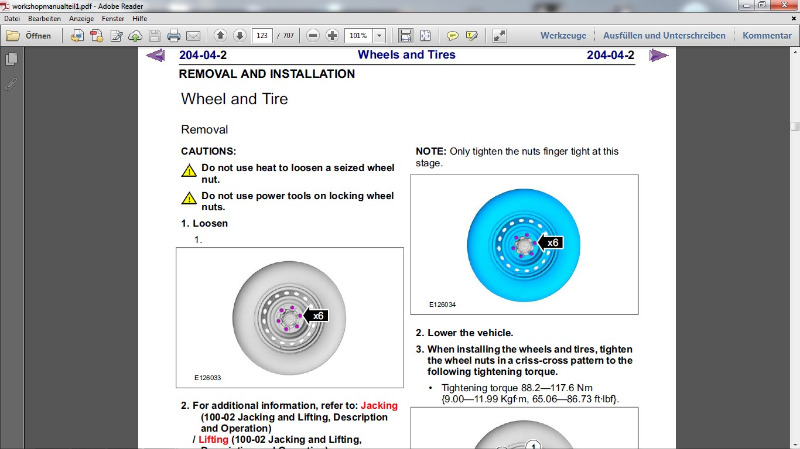Click the tightening torque 88.2—117.6 Nm text

517,388
